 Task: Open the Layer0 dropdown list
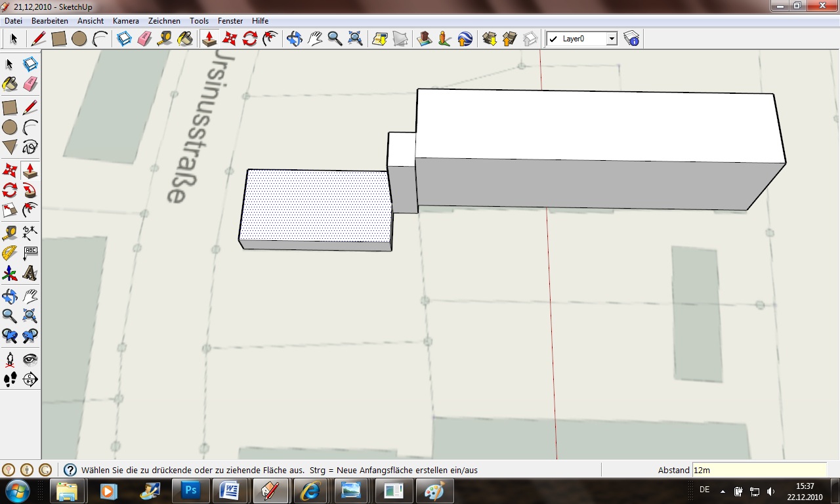612,38
